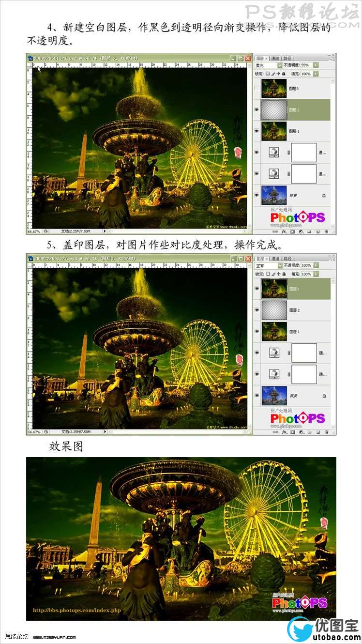Click link layers icon in step 4 panel
362x644 pixels.
[x=275, y=231]
